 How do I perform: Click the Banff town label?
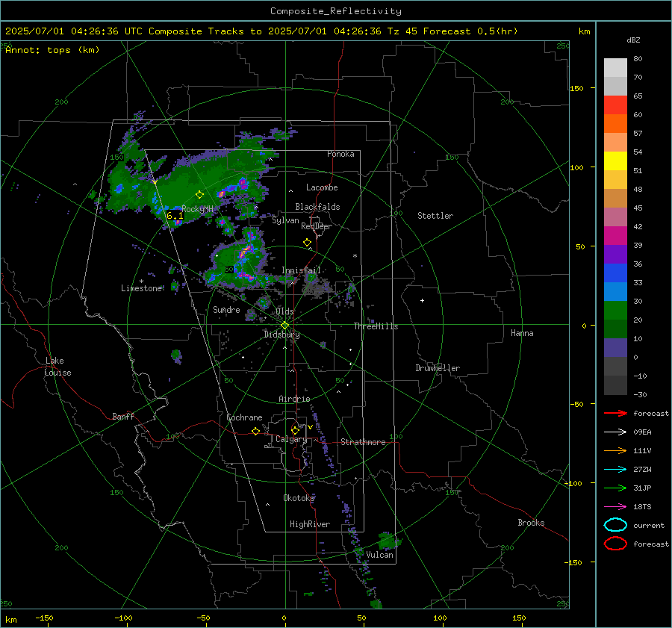(x=123, y=416)
